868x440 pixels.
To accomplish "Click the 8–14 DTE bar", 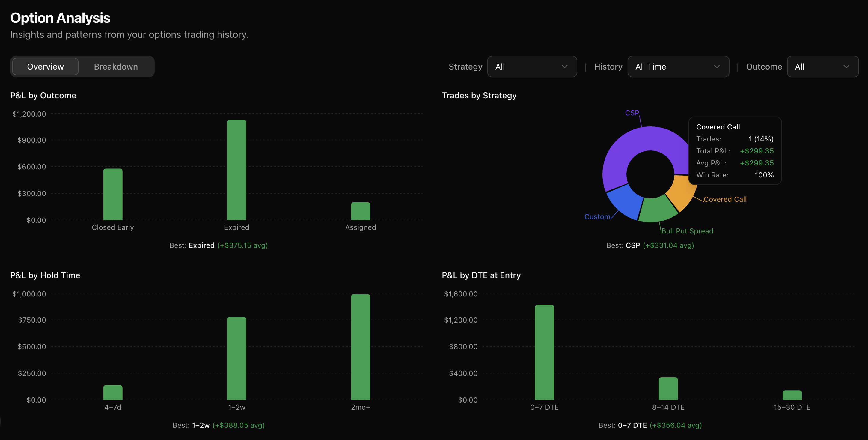I will [x=668, y=388].
